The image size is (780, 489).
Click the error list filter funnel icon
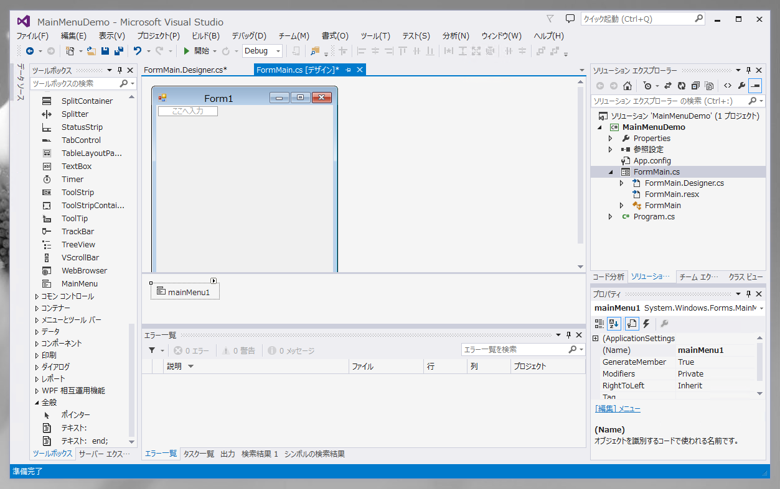152,350
